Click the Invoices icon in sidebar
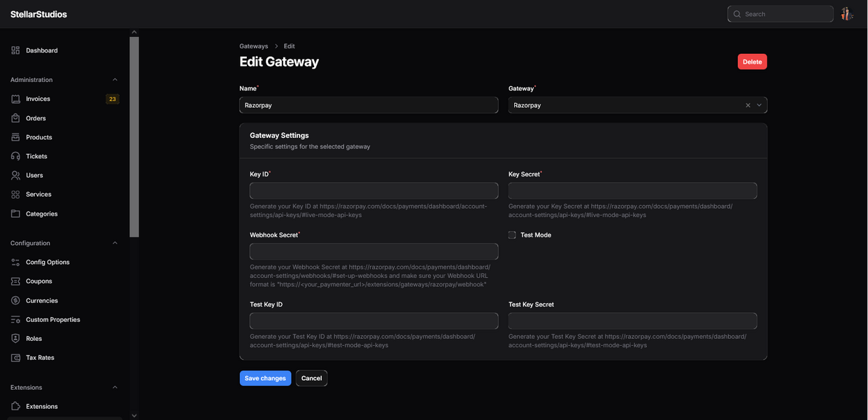 pos(15,99)
